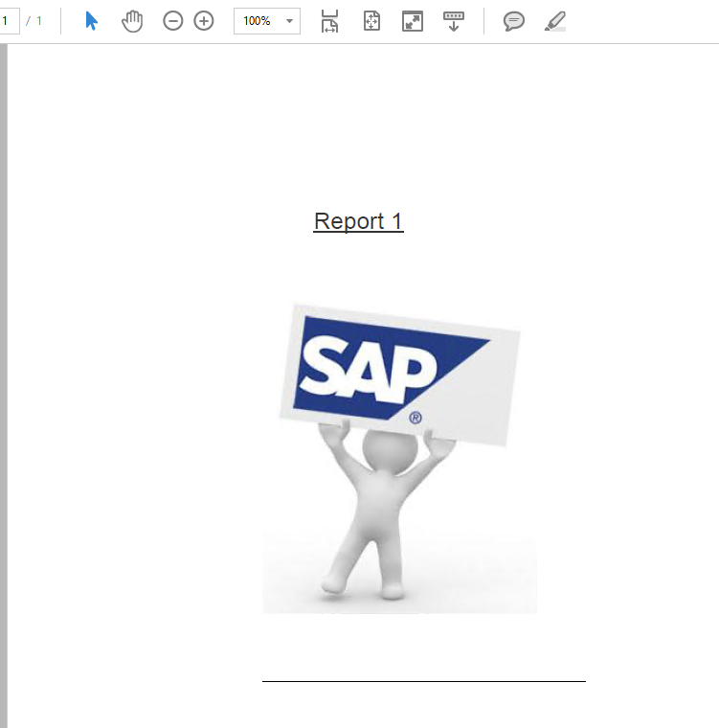Viewport: 719px width, 728px height.
Task: Click the 100% zoom value text
Action: point(257,21)
